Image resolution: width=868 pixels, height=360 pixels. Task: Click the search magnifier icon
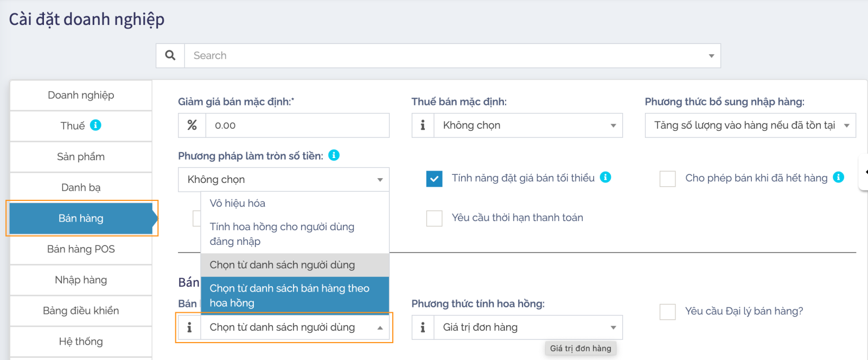click(x=170, y=55)
